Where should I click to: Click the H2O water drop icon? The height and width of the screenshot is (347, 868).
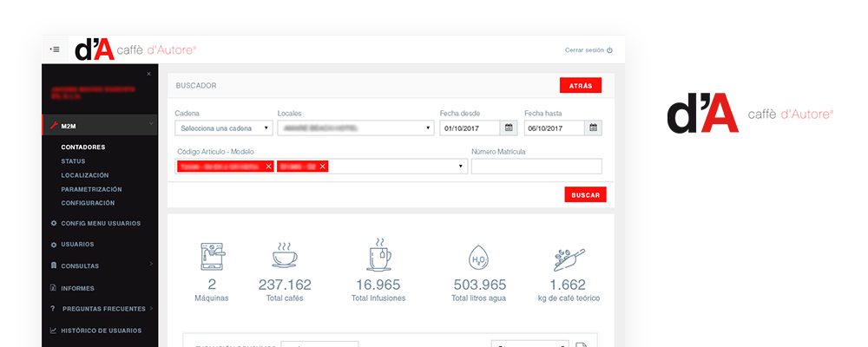click(x=478, y=258)
